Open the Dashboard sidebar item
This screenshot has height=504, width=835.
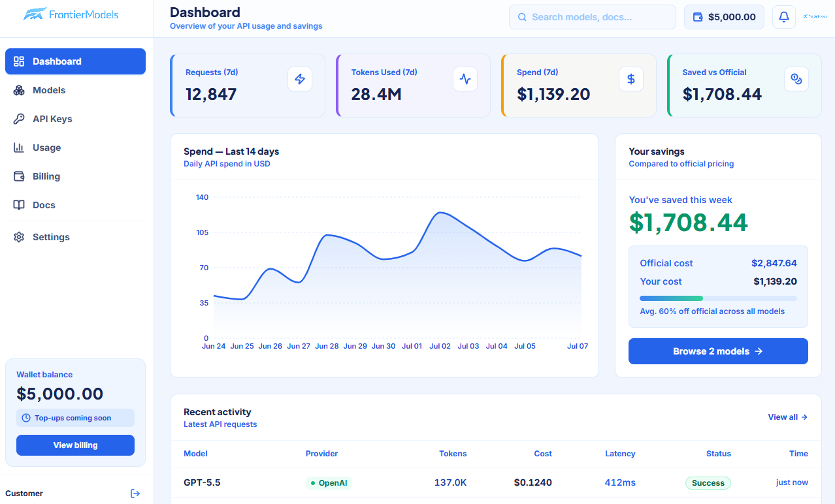75,61
